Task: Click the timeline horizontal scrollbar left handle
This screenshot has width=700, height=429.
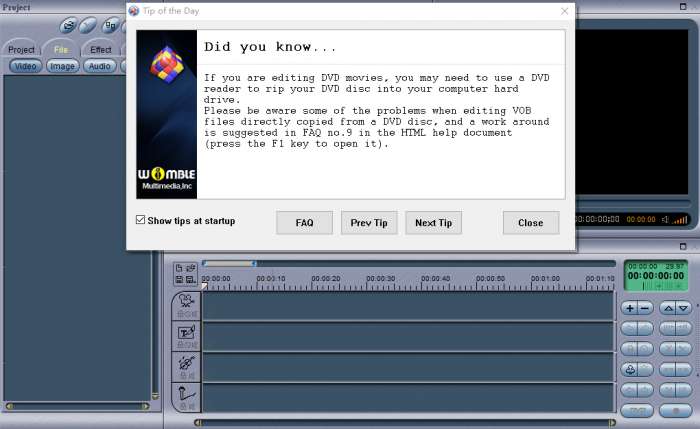Action: click(198, 422)
